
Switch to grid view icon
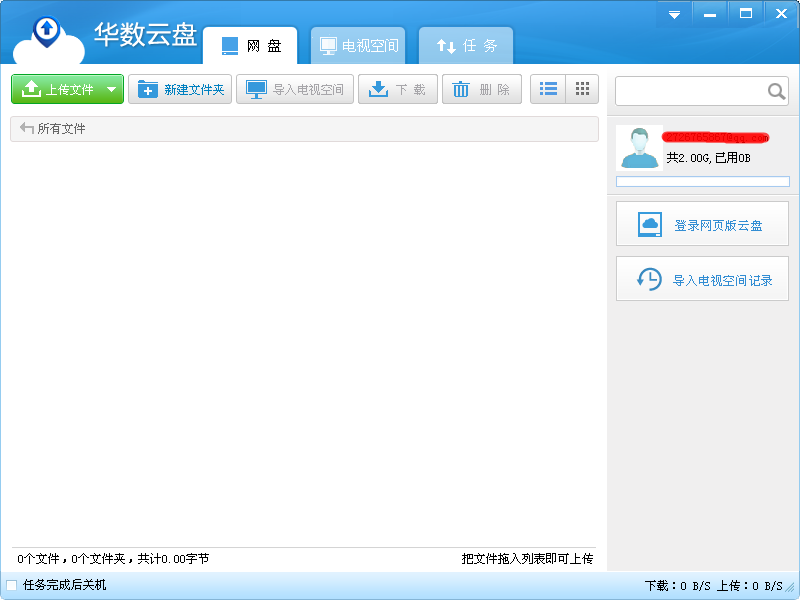tap(582, 89)
